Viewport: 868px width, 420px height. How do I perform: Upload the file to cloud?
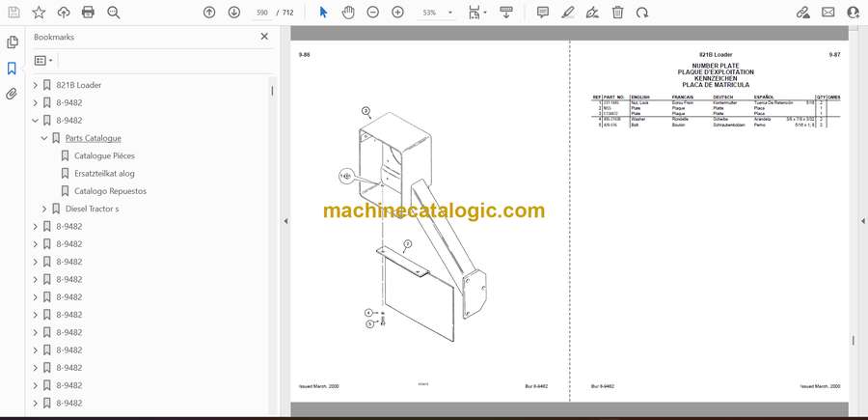click(x=64, y=13)
